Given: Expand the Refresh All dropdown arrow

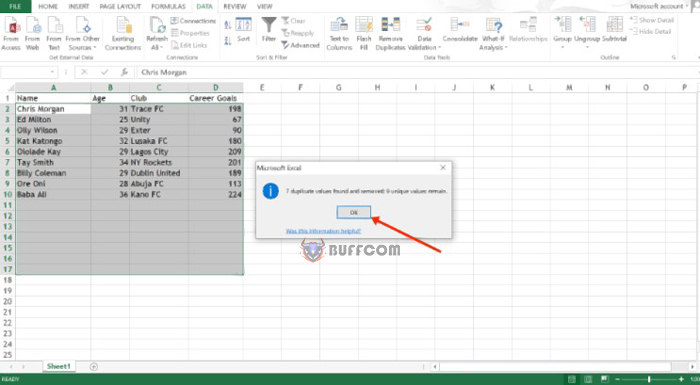Looking at the screenshot, I should tap(162, 47).
